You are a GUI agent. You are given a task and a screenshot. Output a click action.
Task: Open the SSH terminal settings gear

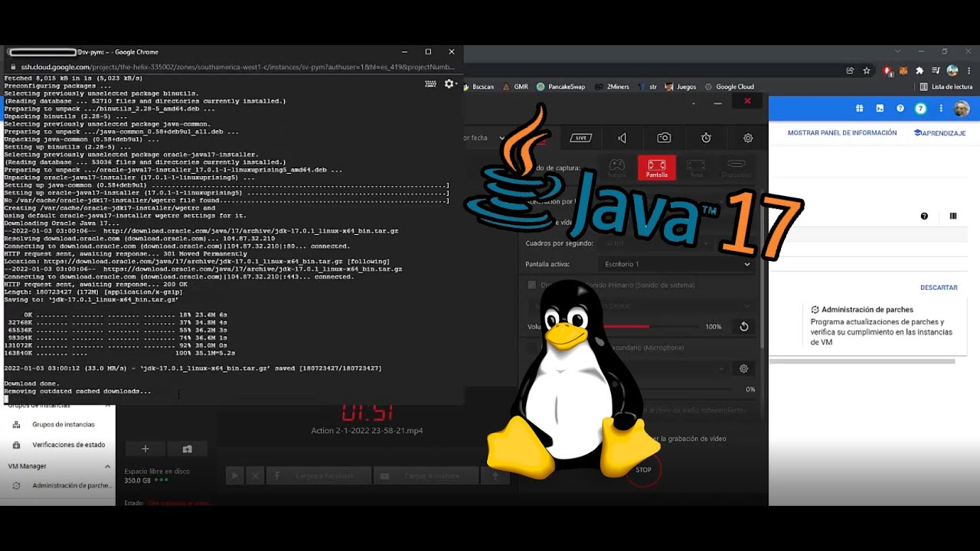point(449,83)
